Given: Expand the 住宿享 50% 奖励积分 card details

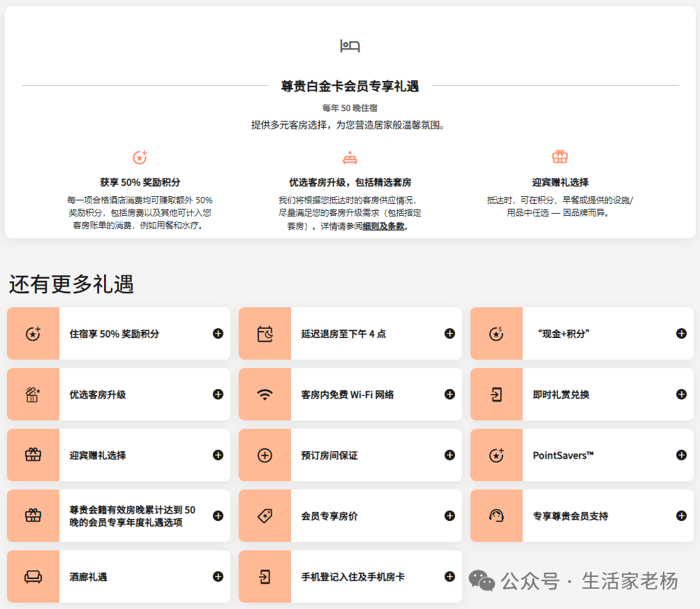Looking at the screenshot, I should pos(217,334).
